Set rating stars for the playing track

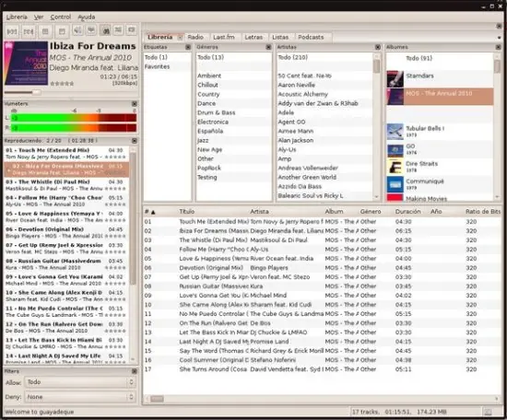62,84
